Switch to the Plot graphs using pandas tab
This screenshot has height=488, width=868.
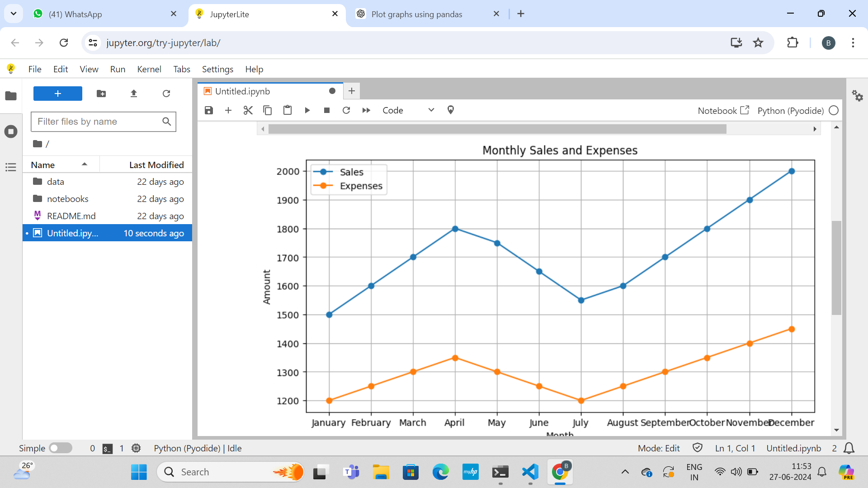[x=416, y=14]
